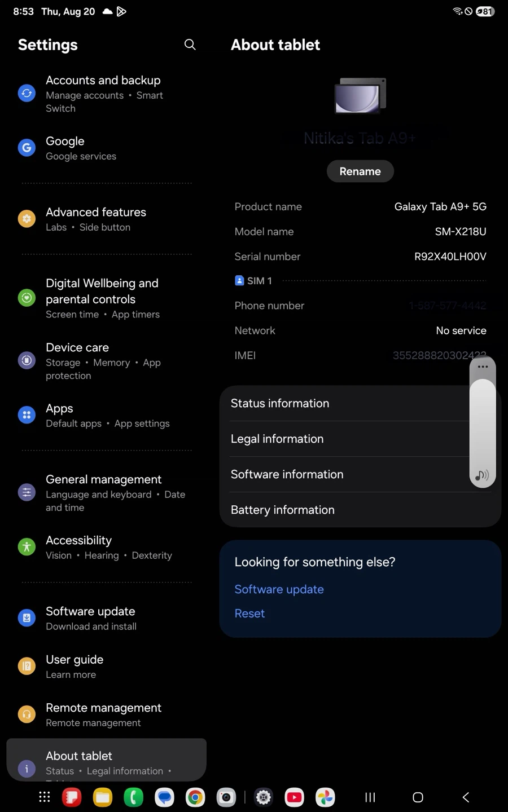508x812 pixels.
Task: Tap the Advanced features gear-flower icon
Action: tap(27, 218)
